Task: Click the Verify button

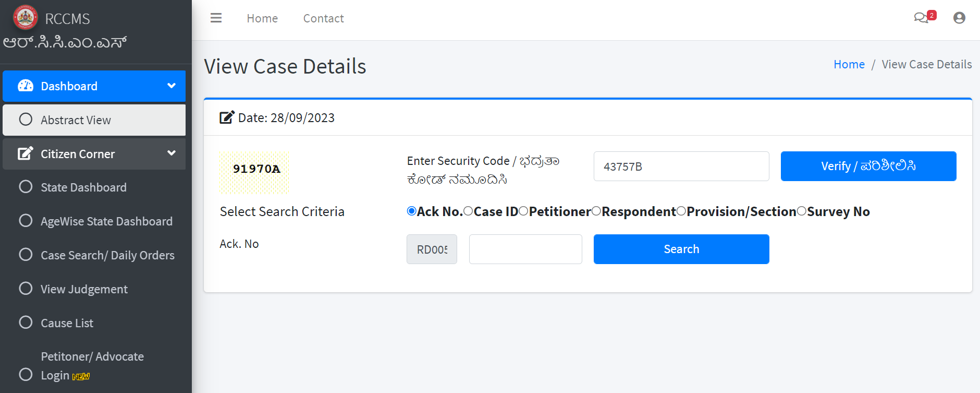Action: 868,166
